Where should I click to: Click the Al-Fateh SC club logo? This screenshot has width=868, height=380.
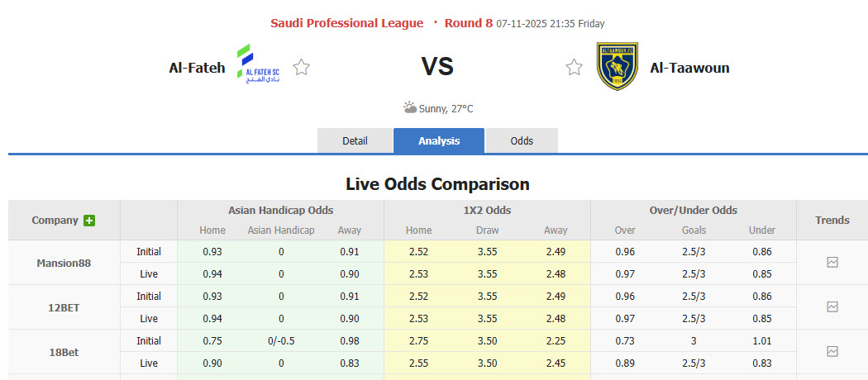click(x=258, y=66)
